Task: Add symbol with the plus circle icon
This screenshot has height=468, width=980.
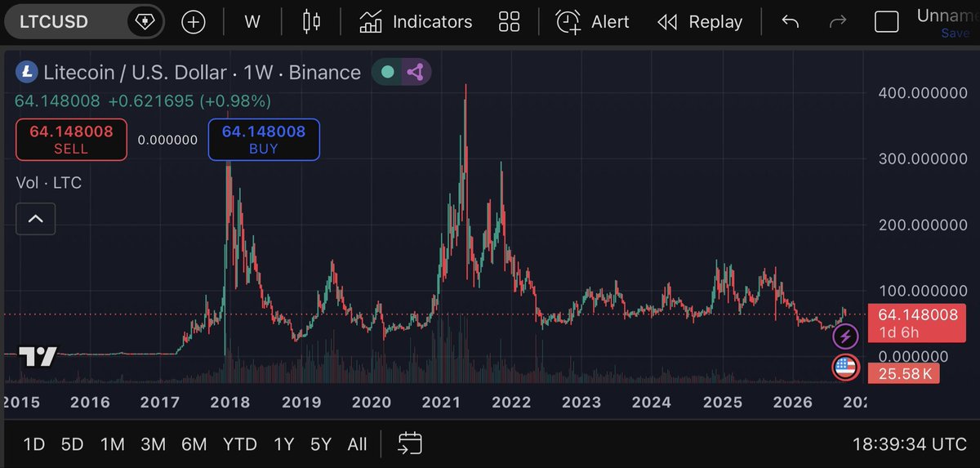Action: pos(194,22)
